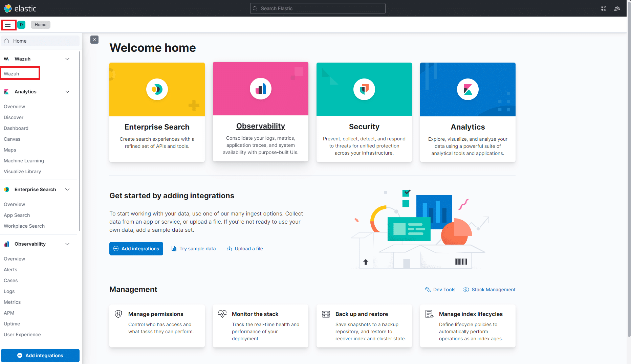The height and width of the screenshot is (364, 631).
Task: Click the Back up and restore icon
Action: 326,314
